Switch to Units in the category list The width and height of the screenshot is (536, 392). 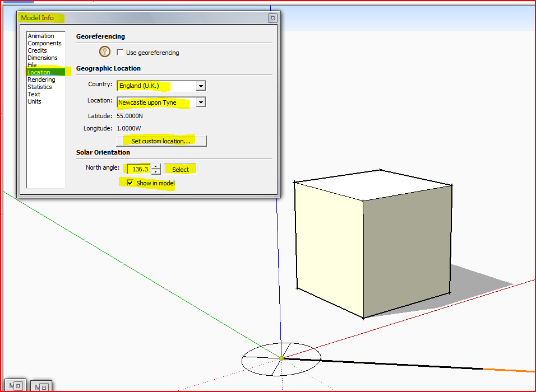tap(34, 101)
